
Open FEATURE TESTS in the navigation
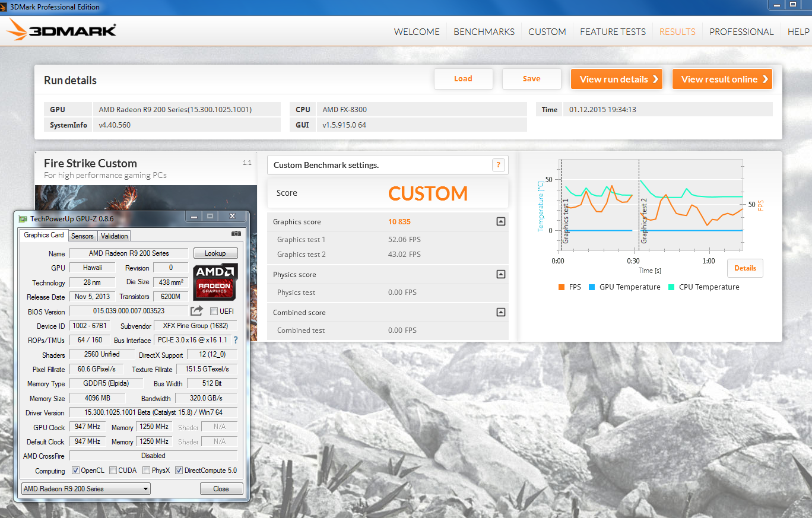tap(613, 31)
